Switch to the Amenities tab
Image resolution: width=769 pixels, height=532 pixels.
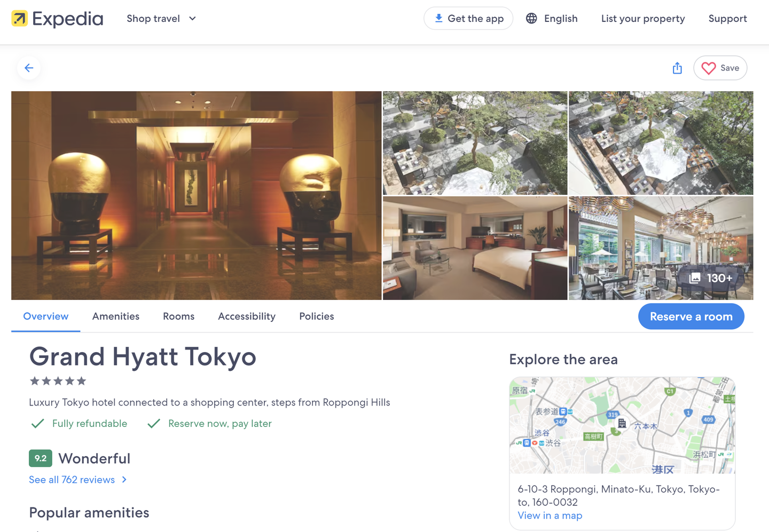[x=116, y=316]
